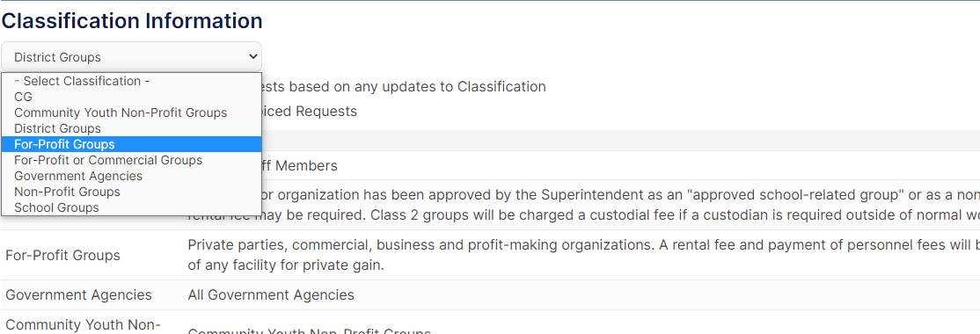
Task: Click the Classification Information heading
Action: point(132,20)
